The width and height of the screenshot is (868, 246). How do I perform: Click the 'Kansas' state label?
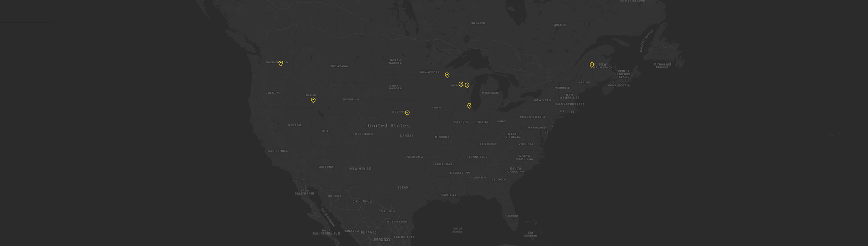pos(407,135)
